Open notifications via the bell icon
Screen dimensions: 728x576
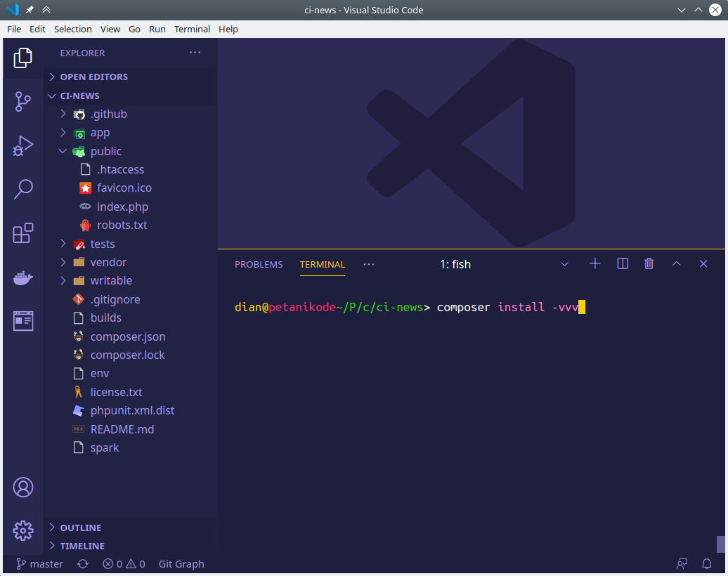point(707,563)
